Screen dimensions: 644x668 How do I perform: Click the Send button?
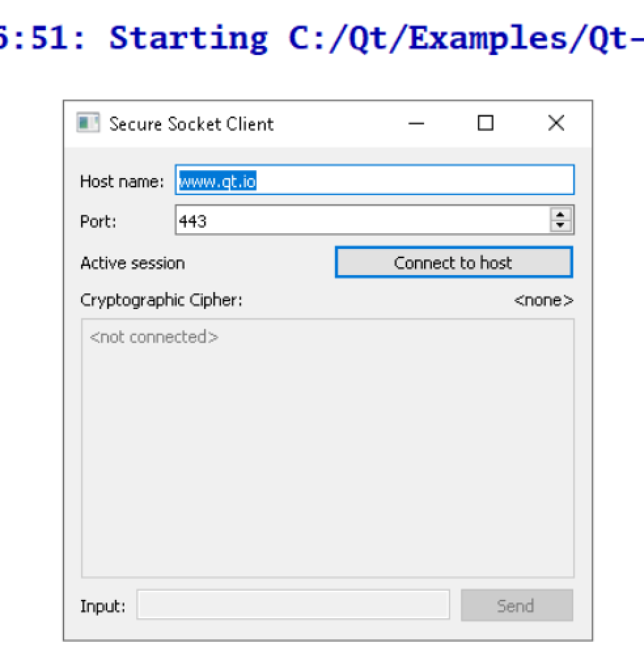[x=516, y=606]
